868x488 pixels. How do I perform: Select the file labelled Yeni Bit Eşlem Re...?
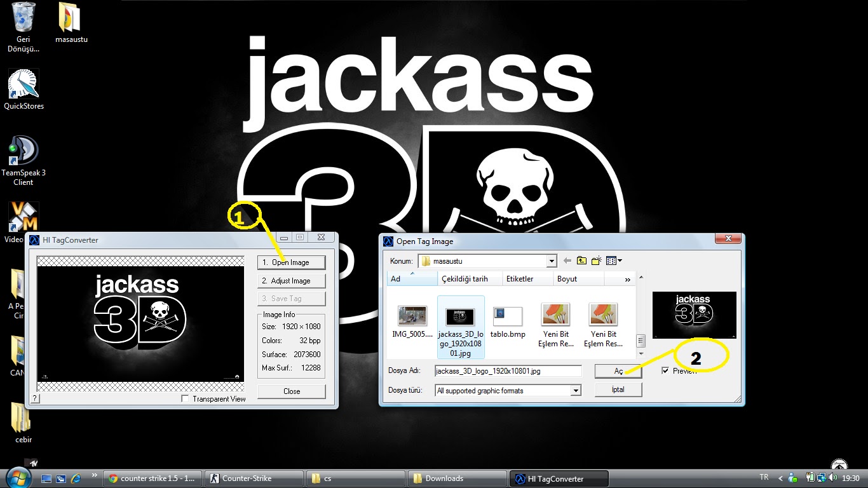click(x=556, y=325)
